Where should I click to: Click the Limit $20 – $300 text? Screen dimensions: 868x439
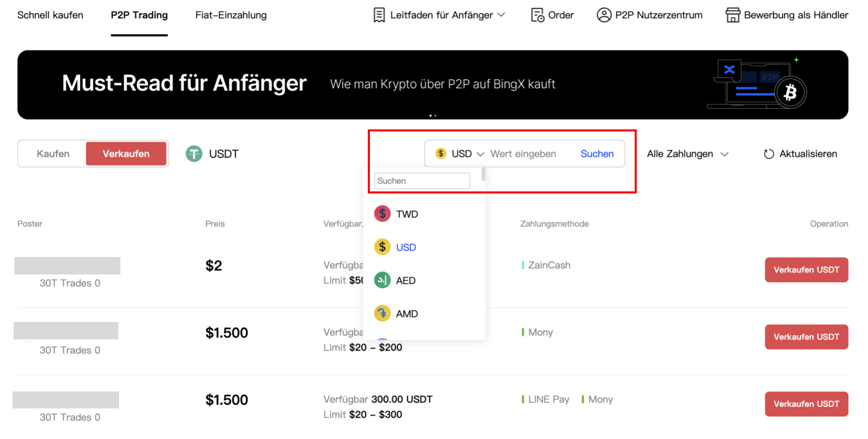click(363, 414)
